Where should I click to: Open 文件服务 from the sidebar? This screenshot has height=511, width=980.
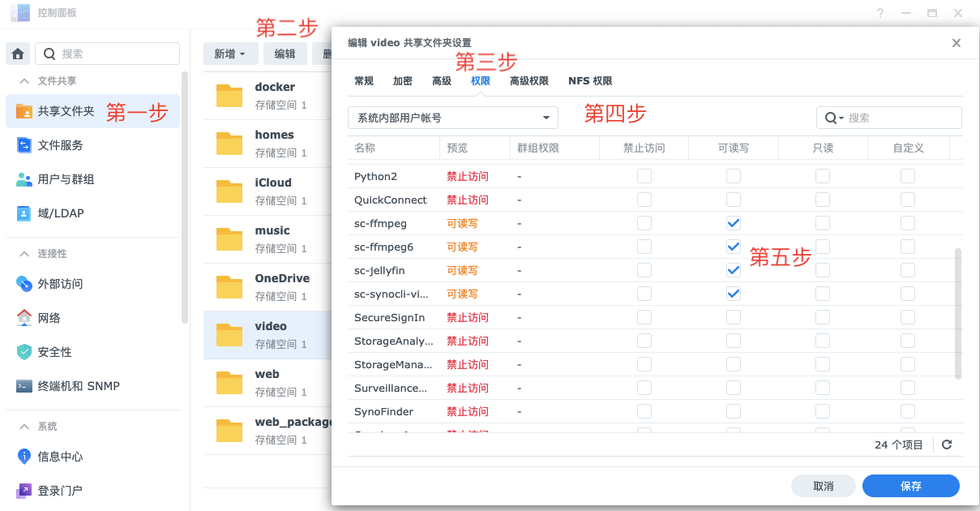point(60,145)
